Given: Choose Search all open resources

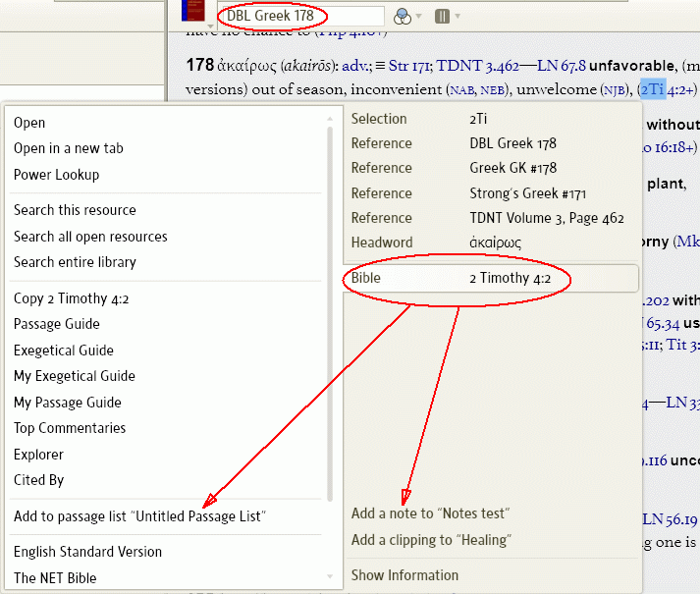Looking at the screenshot, I should coord(90,237).
